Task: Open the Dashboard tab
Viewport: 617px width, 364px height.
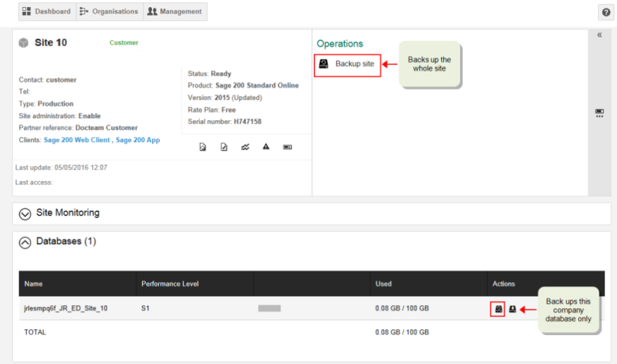Action: 47,11
